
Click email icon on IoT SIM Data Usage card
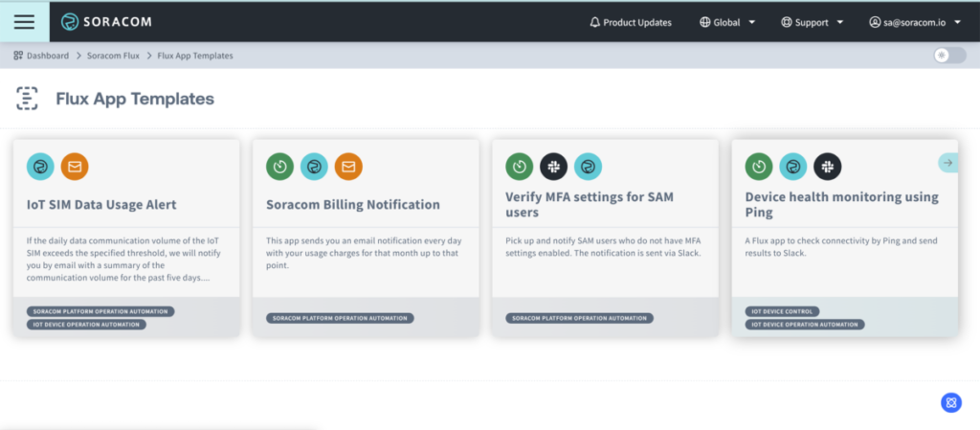tap(75, 167)
